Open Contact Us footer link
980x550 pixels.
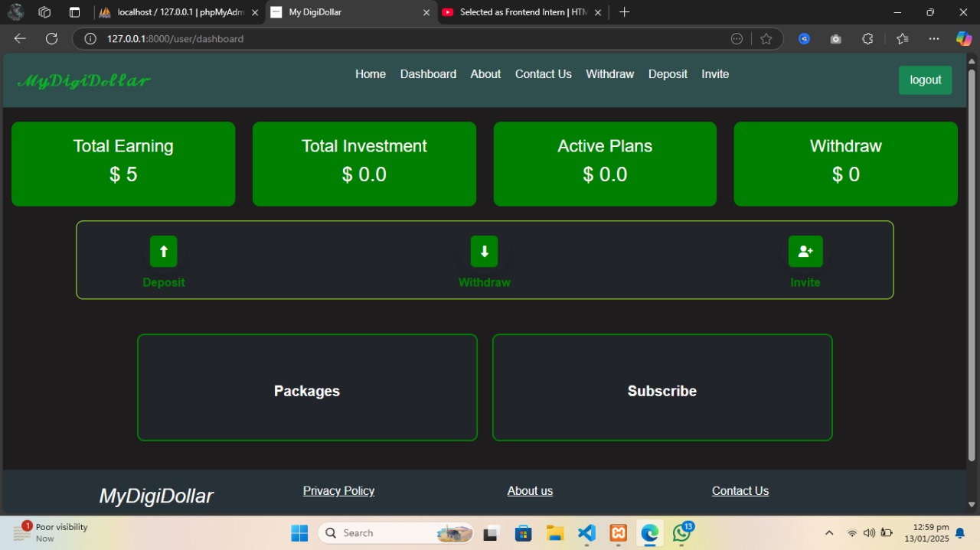tap(740, 491)
